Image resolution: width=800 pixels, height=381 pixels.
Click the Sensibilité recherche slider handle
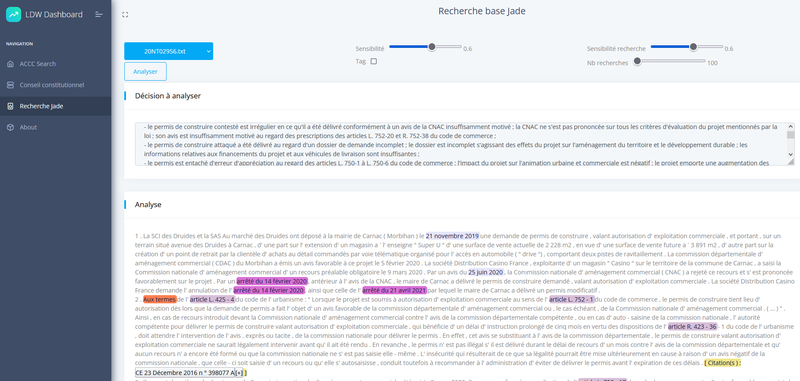tap(693, 47)
